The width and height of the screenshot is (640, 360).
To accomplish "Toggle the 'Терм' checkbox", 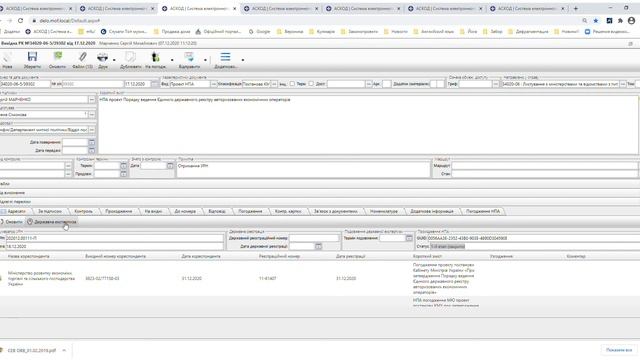I will tap(292, 84).
